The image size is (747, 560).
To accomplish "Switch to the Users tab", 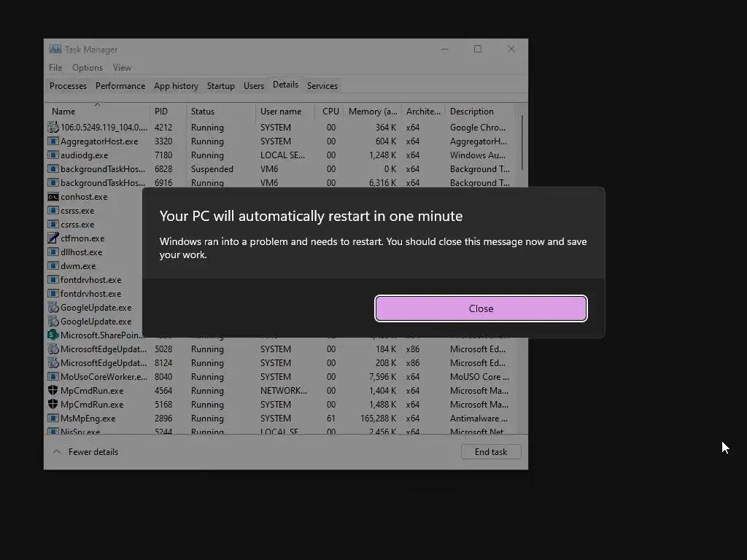I will click(253, 86).
